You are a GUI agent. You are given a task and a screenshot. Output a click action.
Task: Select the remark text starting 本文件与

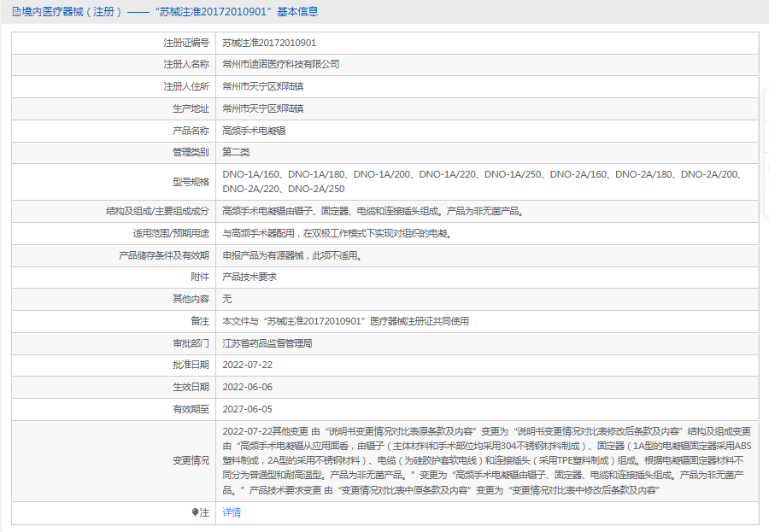346,321
